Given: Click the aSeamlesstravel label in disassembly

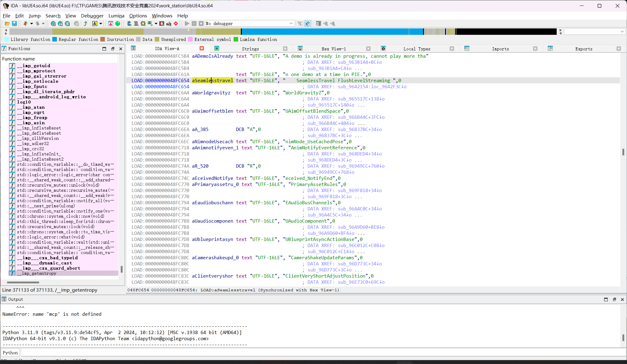Looking at the screenshot, I should tap(212, 80).
